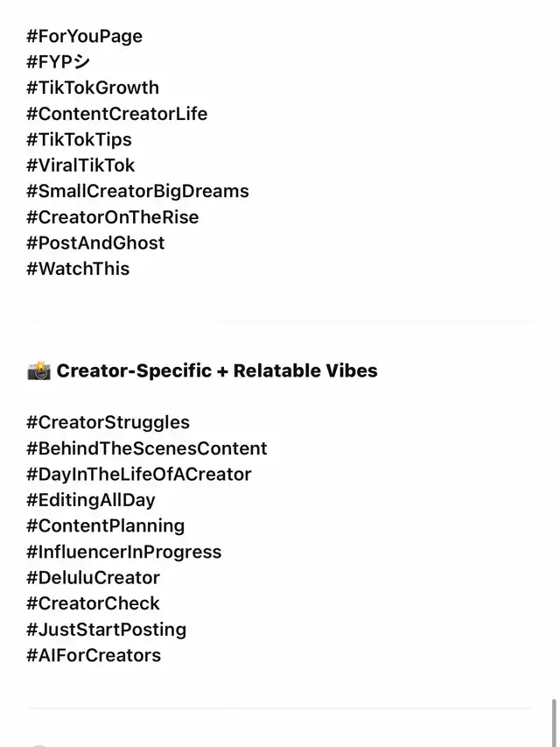Viewport: 560px width, 747px height.
Task: Click the camera emoji icon beside Creator-Specific heading
Action: pyautogui.click(x=38, y=371)
